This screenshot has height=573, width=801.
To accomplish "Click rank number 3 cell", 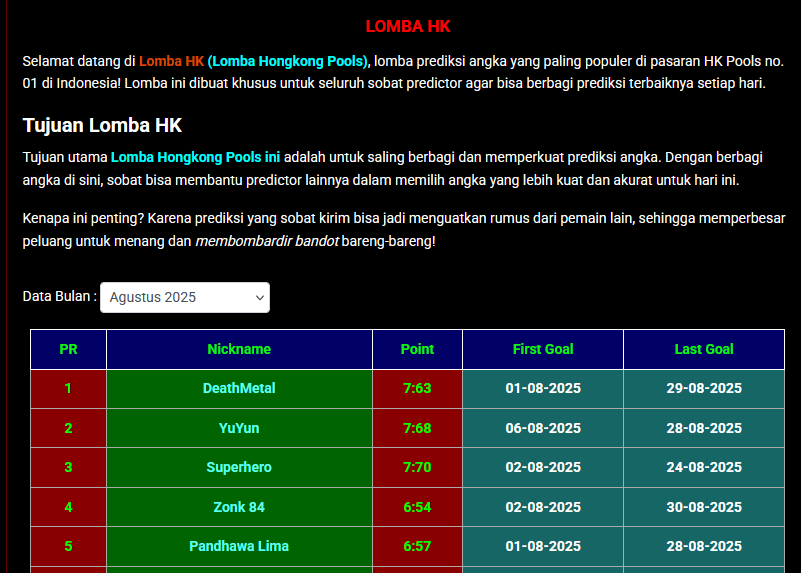I will [x=68, y=467].
